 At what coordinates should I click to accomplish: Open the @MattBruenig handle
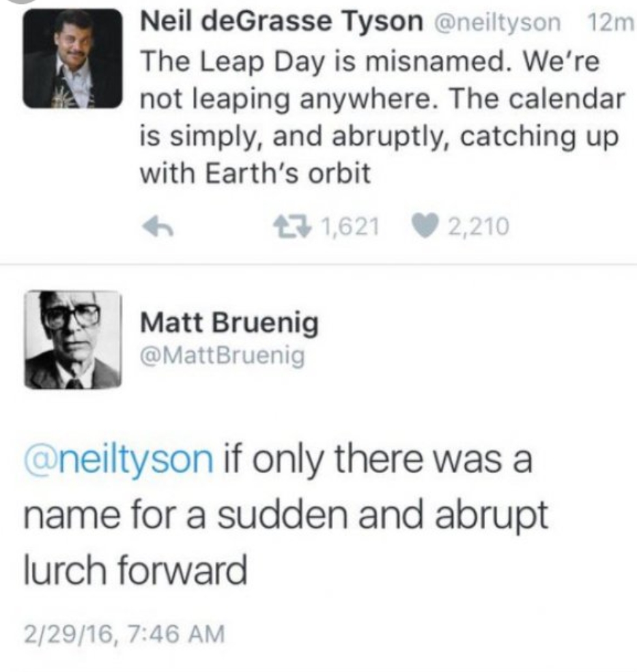point(222,356)
